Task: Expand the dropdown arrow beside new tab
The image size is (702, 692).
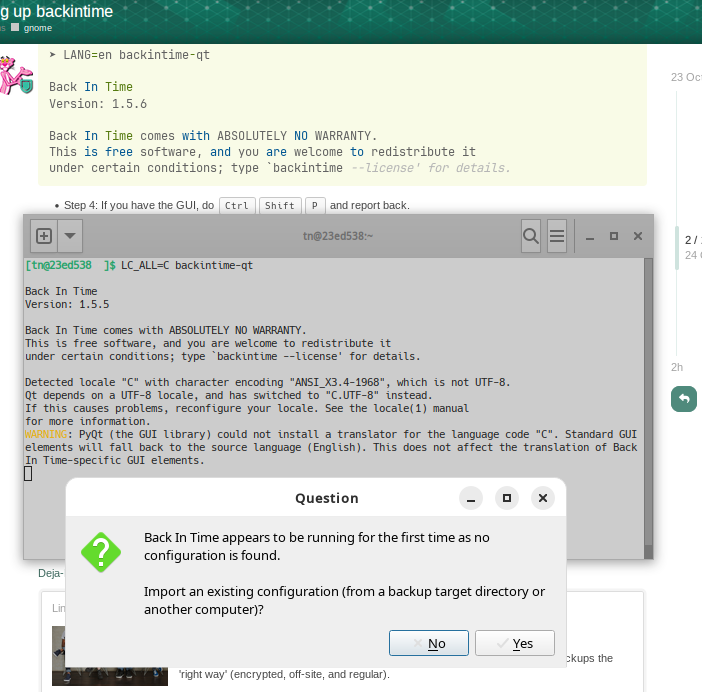Action: click(70, 236)
